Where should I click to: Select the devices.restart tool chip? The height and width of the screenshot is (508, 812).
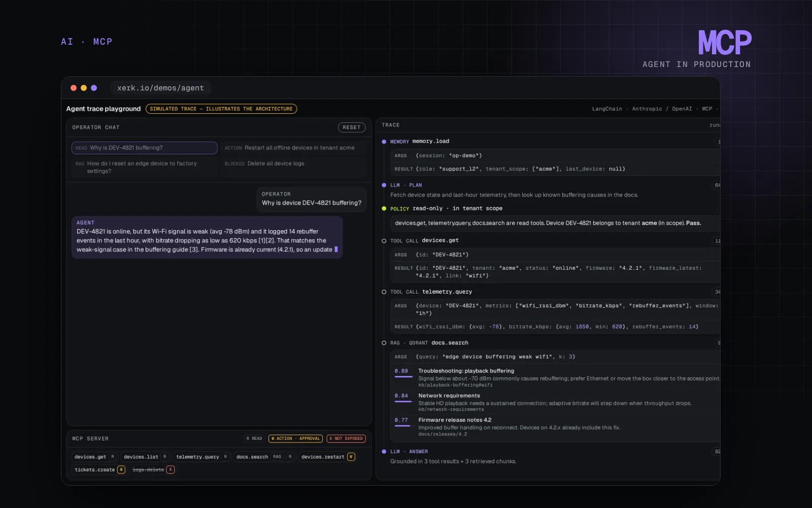point(327,457)
